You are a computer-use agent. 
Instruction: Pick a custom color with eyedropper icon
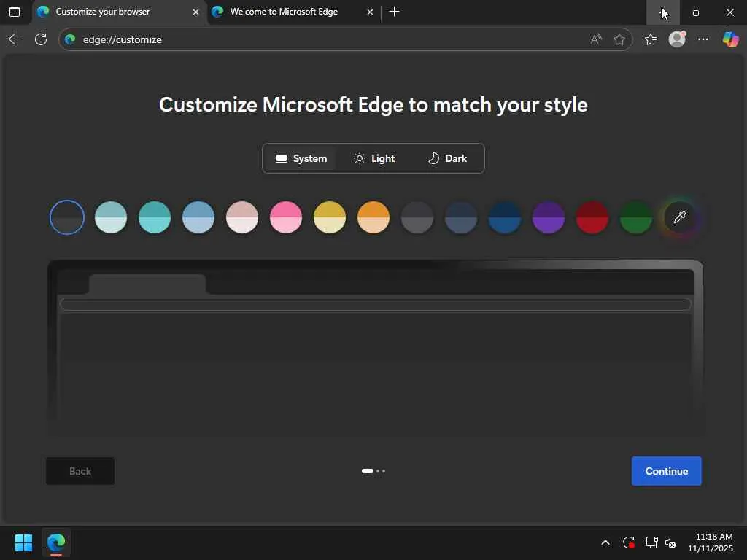pyautogui.click(x=680, y=217)
